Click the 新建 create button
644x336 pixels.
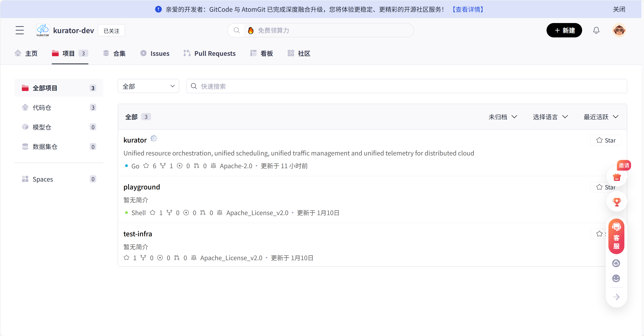(x=564, y=30)
